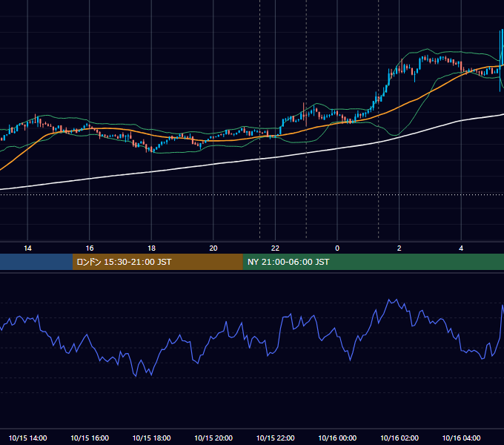Click the 2 hour axis label

tap(399, 248)
